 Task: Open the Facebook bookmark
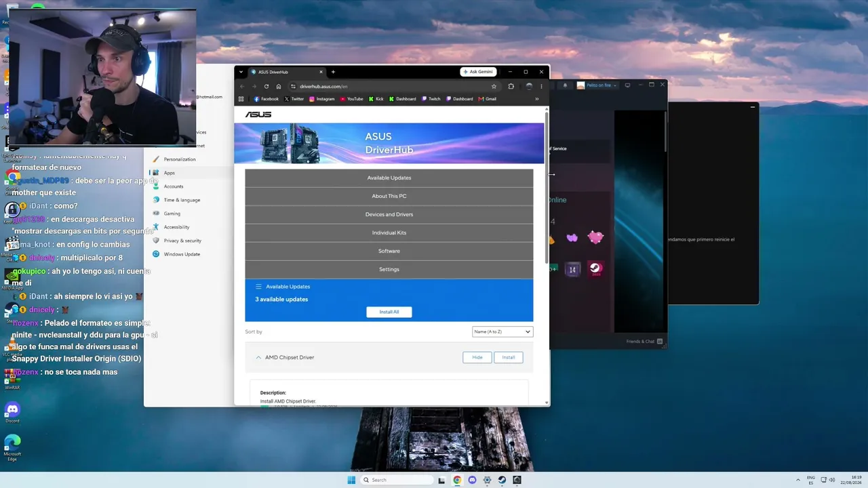[x=266, y=99]
